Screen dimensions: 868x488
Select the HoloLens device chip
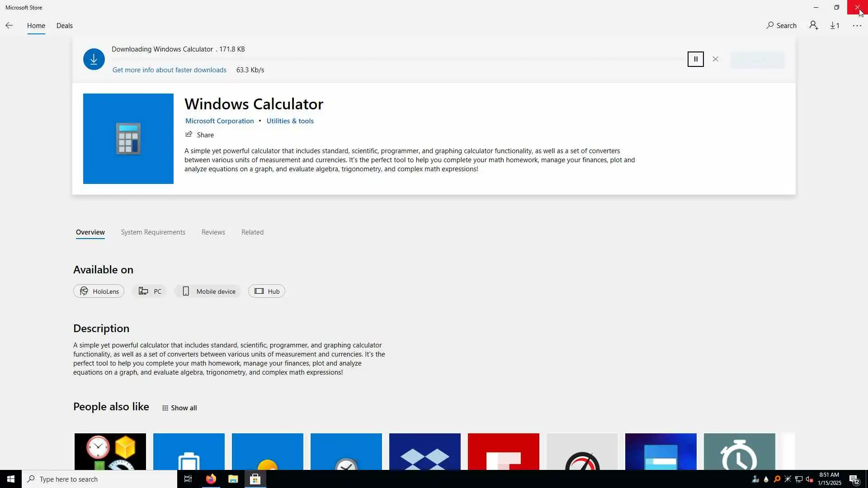click(99, 291)
